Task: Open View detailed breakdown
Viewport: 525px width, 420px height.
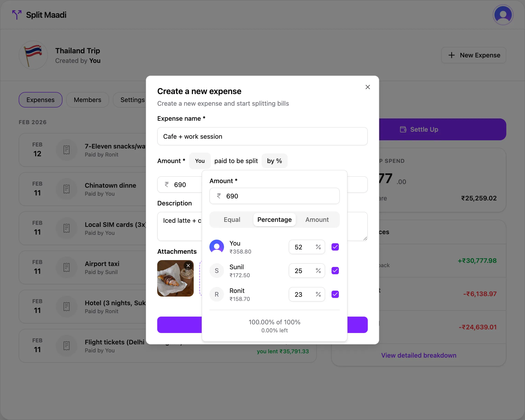Action: pyautogui.click(x=418, y=355)
